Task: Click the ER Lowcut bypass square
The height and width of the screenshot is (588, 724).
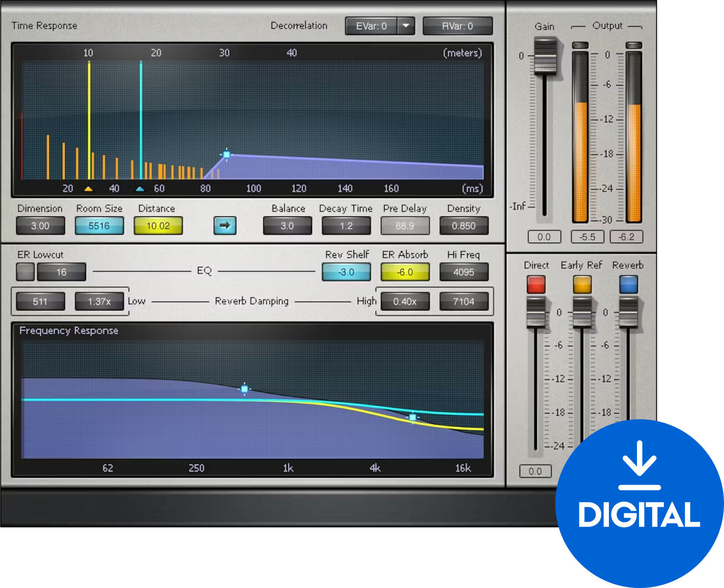Action: (x=24, y=272)
